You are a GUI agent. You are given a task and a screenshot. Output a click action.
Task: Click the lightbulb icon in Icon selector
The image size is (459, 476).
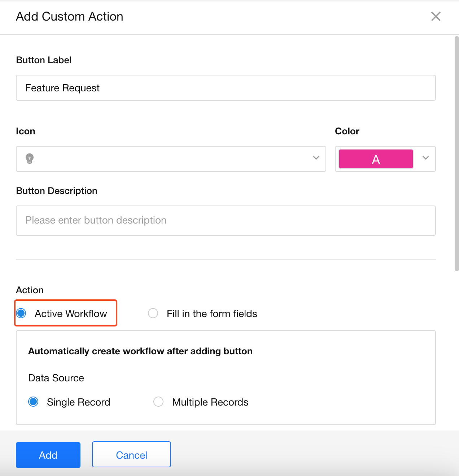tap(30, 159)
